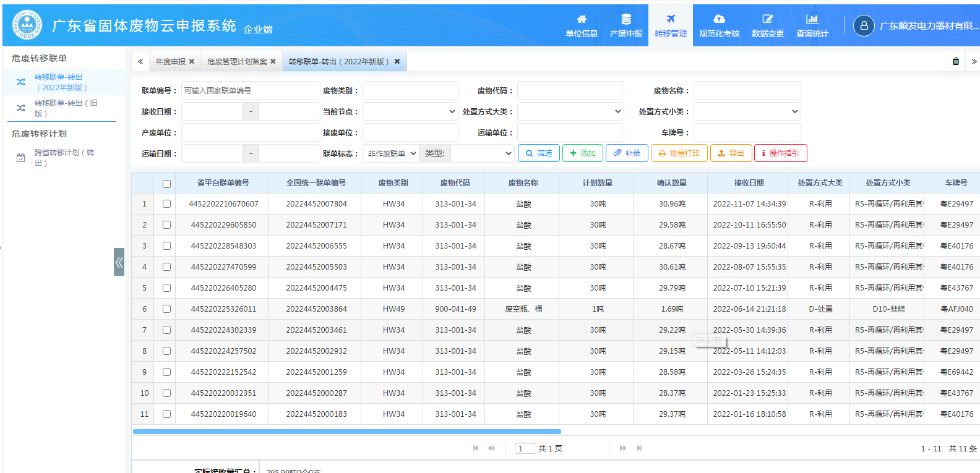Screen dimensions: 980x473
Task: Open 查询统计 chart icon
Action: point(812,19)
